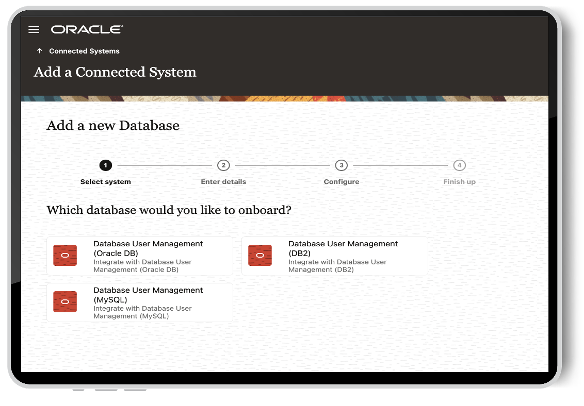The width and height of the screenshot is (584, 406).
Task: Select step 2 circle in wizard
Action: coord(223,165)
